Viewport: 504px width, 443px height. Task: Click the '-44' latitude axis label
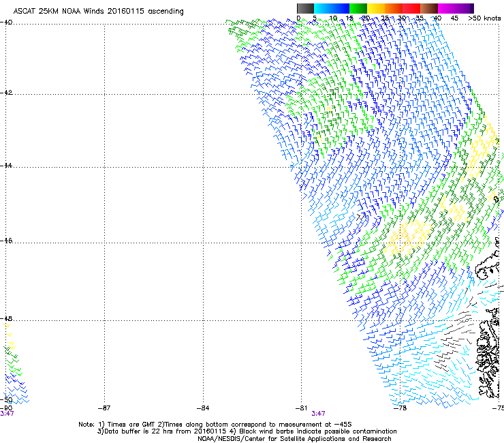tap(6, 166)
